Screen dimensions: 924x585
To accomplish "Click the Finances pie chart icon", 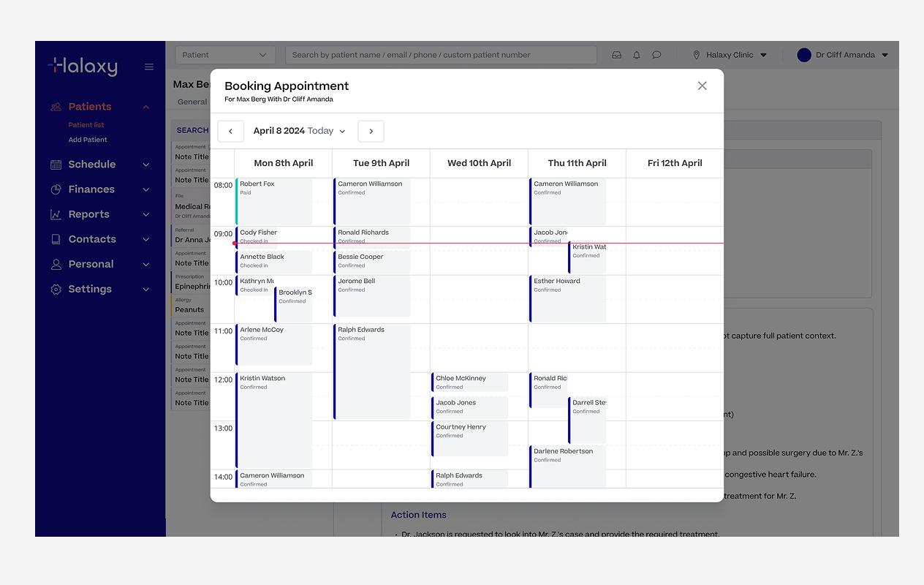I will [x=56, y=189].
